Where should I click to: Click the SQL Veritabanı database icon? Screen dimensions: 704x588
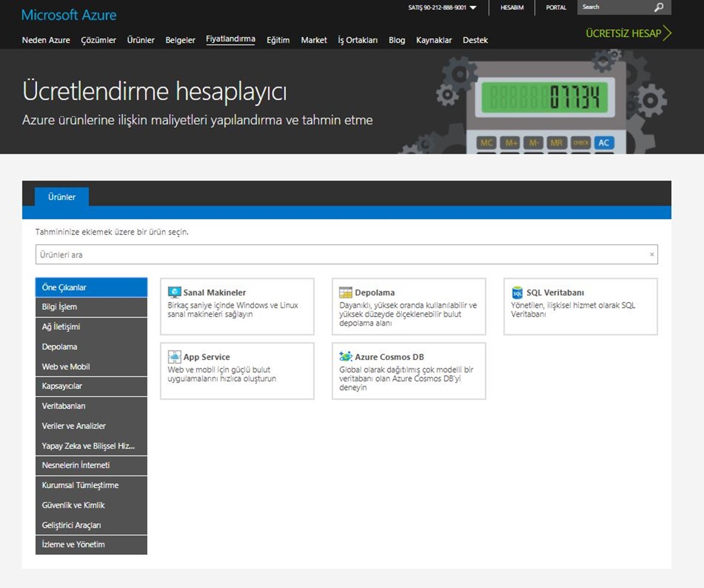(517, 292)
